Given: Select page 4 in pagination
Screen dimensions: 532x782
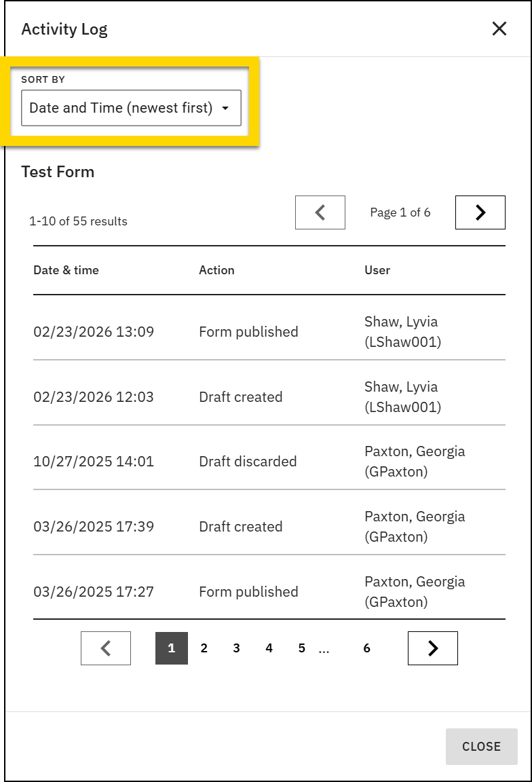Looking at the screenshot, I should click(x=269, y=648).
